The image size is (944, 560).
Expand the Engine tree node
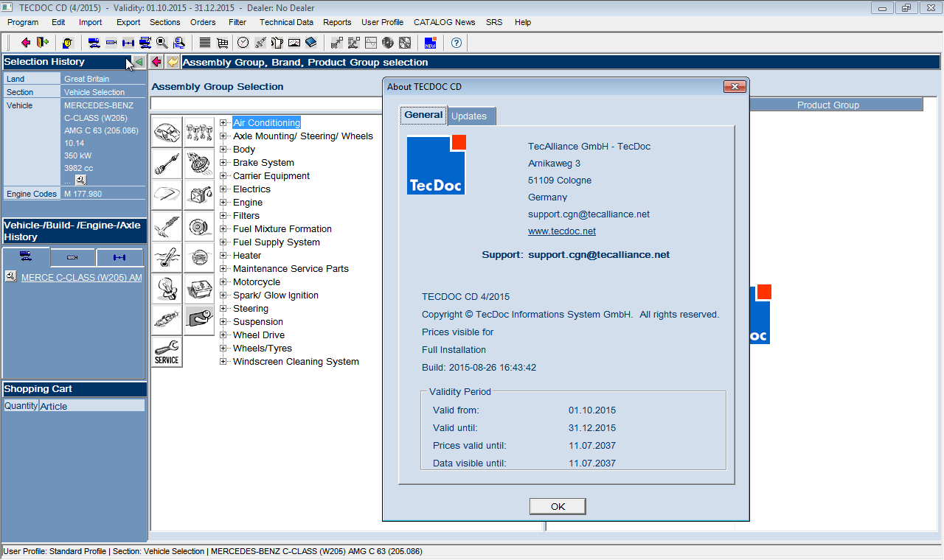pos(223,203)
